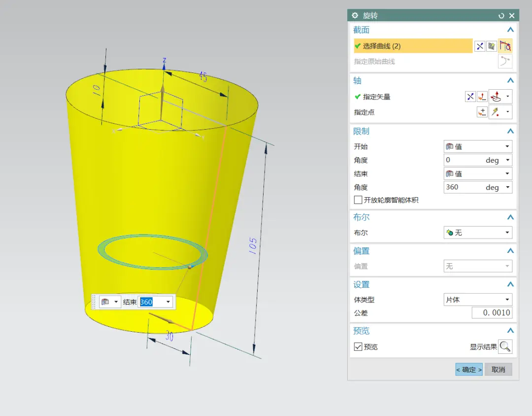Collapse the 布尔 section
This screenshot has width=532, height=416.
510,217
